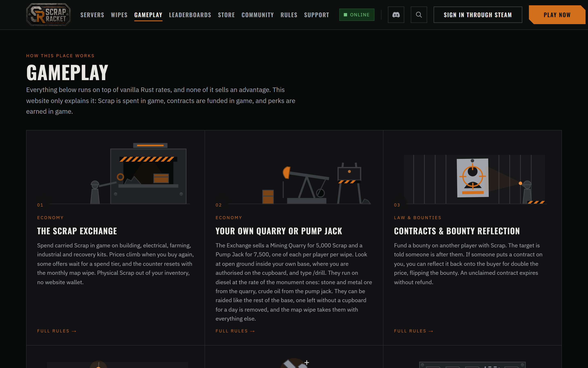Click the bounty target poster illustration

(x=472, y=178)
